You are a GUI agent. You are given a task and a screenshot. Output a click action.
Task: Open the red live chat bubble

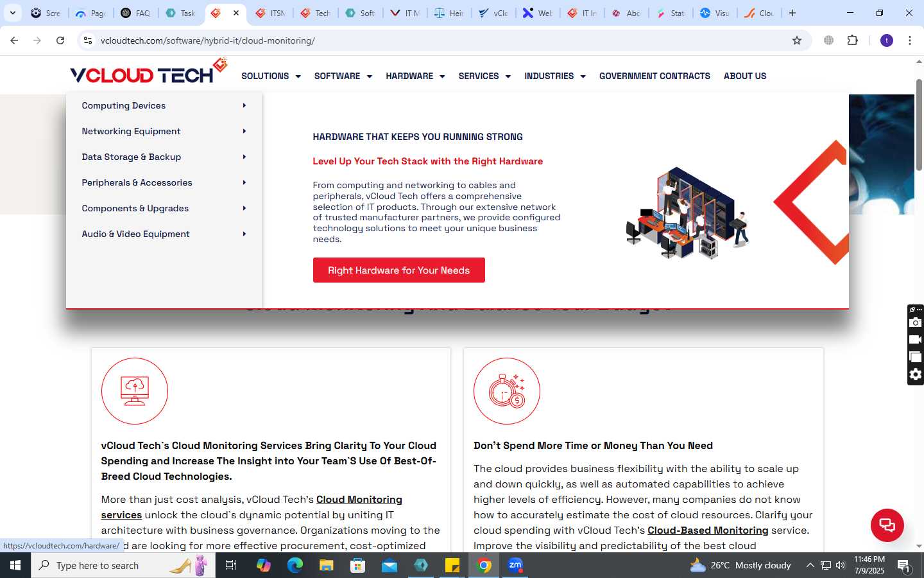[887, 525]
